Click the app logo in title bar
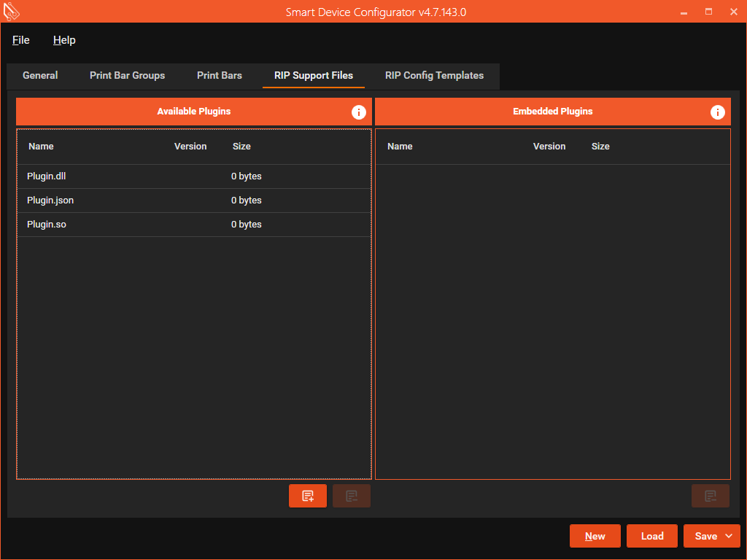The width and height of the screenshot is (747, 560). click(12, 12)
